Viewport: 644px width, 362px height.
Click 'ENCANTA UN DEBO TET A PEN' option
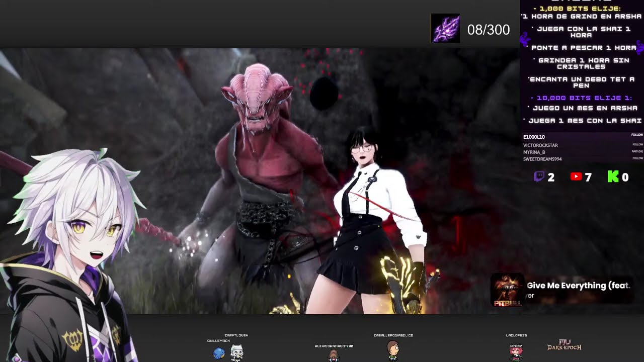pyautogui.click(x=581, y=82)
